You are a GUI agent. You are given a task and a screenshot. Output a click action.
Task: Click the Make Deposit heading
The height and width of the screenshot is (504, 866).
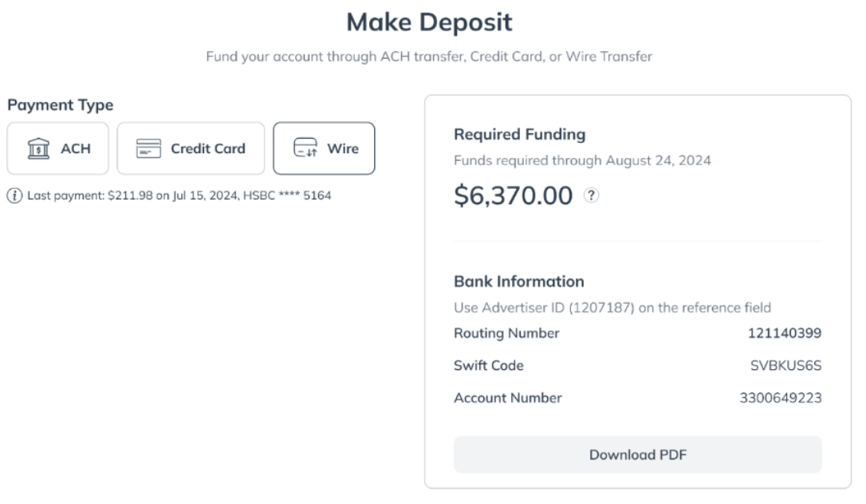[429, 22]
